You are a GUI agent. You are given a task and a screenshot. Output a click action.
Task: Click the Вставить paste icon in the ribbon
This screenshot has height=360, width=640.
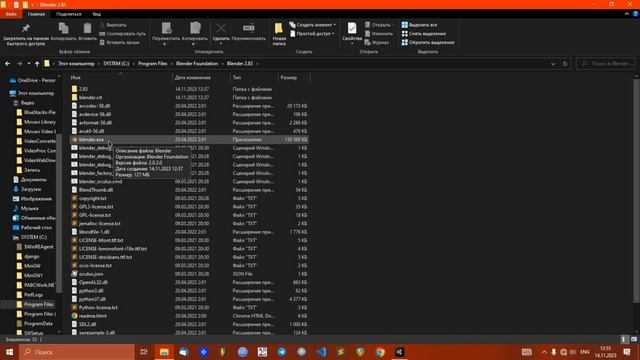87,28
